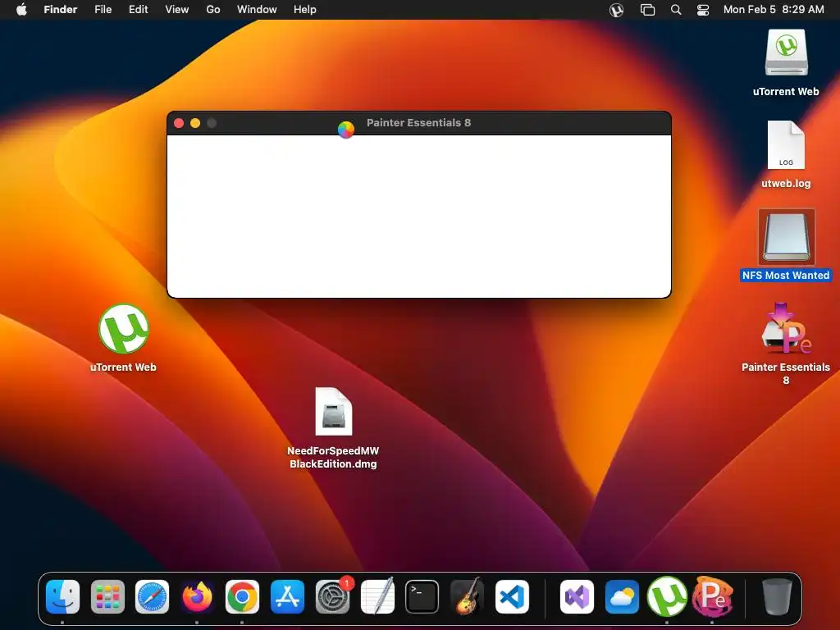The height and width of the screenshot is (630, 840).
Task: Click the utweb.log file name label
Action: (x=786, y=183)
